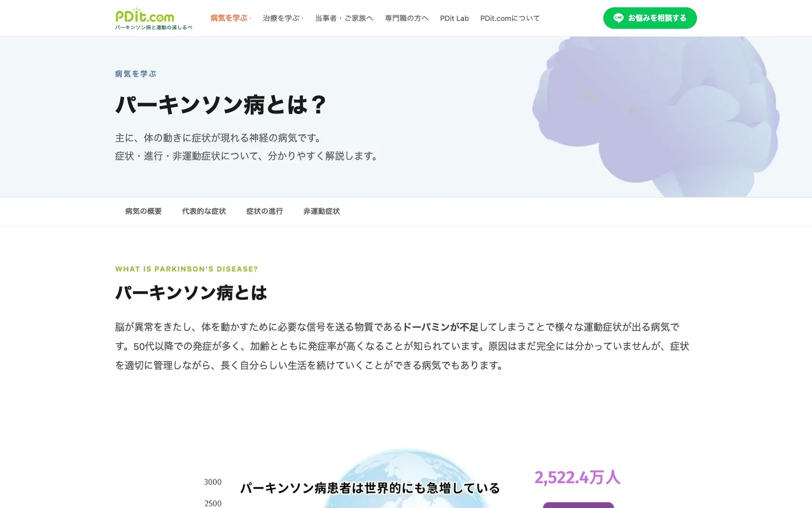
Task: Click the お悩みを相談する LINE button
Action: (650, 18)
